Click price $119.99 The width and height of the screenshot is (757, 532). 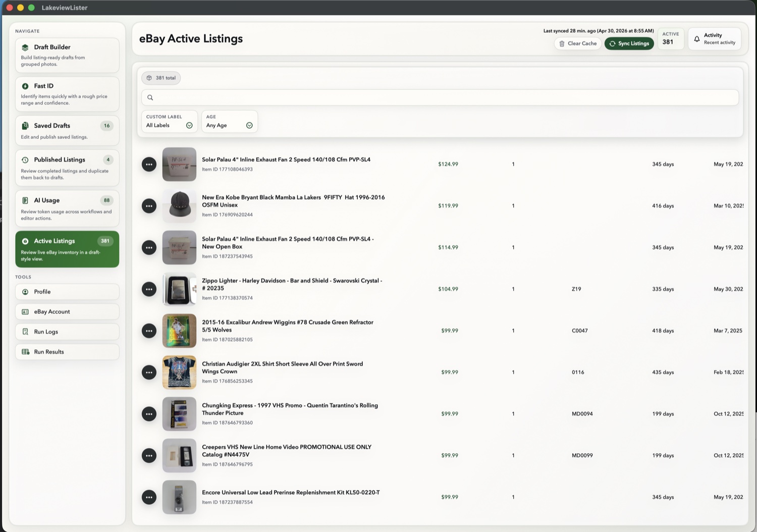point(448,206)
